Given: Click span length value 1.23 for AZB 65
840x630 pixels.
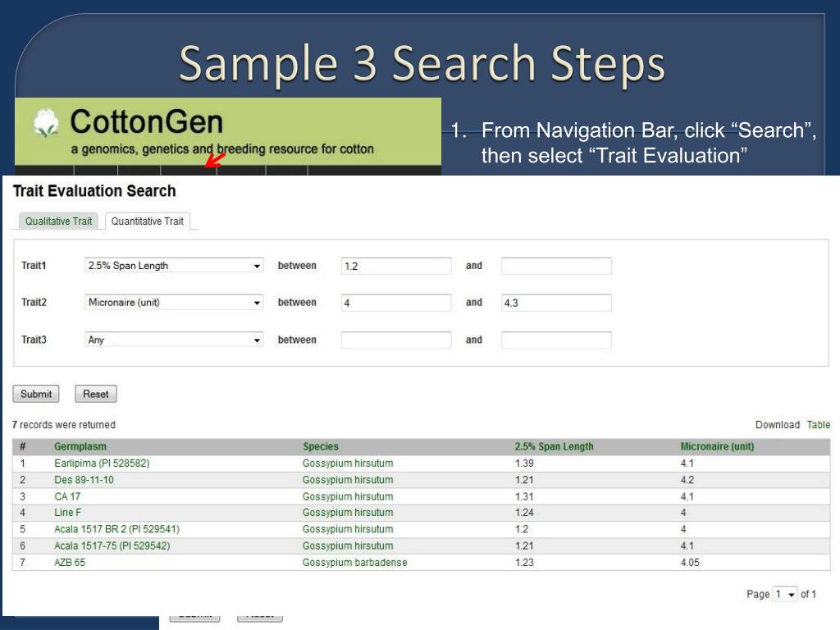Looking at the screenshot, I should tap(524, 562).
